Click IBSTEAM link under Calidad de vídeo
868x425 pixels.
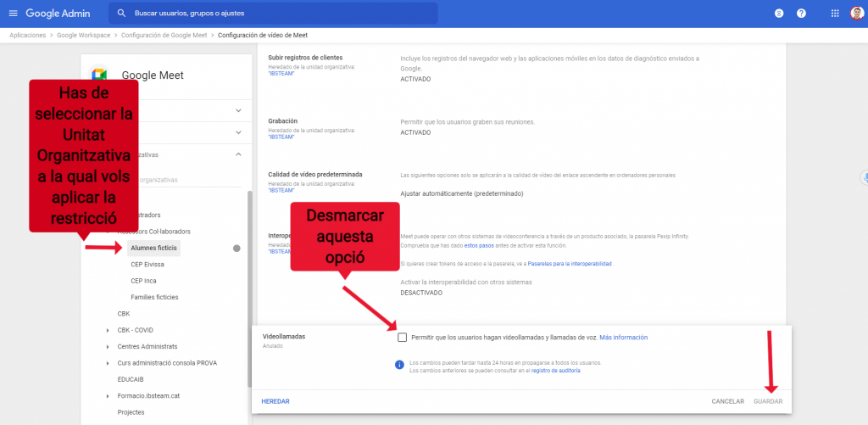pos(281,190)
